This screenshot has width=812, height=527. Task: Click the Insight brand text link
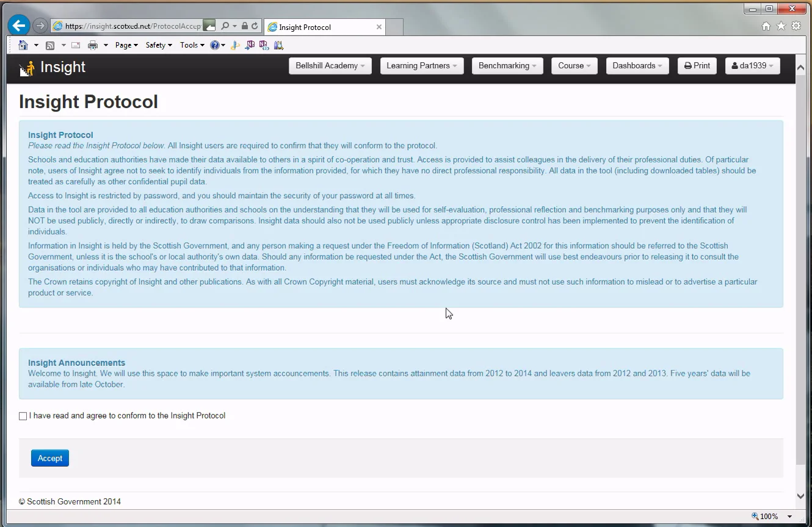63,67
